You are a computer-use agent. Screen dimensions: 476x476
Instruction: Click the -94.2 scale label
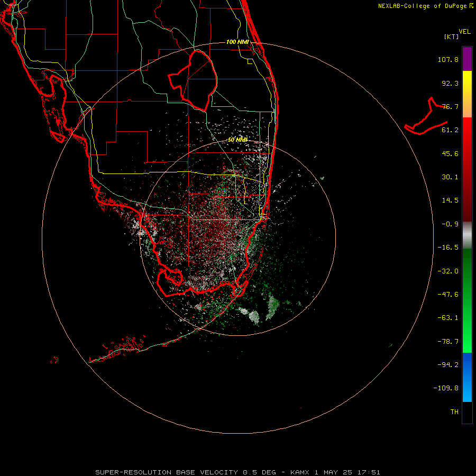(x=448, y=364)
